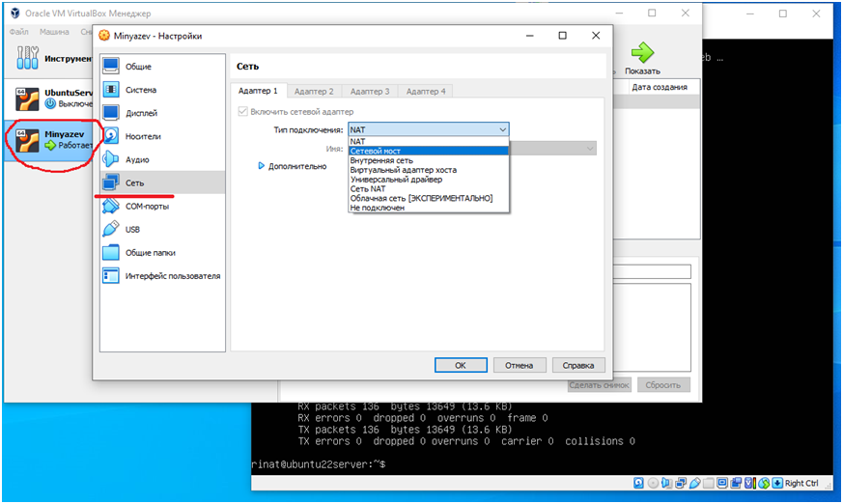Choose NAT from connection type list
The height and width of the screenshot is (504, 843).
(x=429, y=141)
